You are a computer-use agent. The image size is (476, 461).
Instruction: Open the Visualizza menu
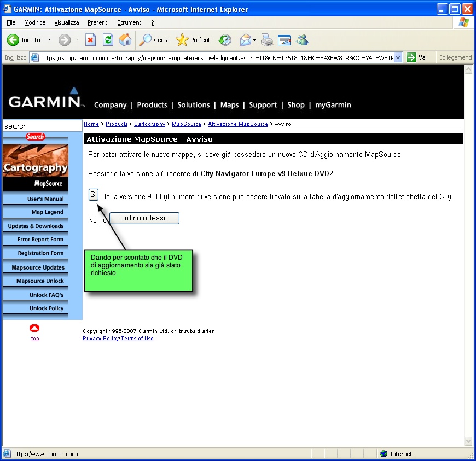(67, 22)
